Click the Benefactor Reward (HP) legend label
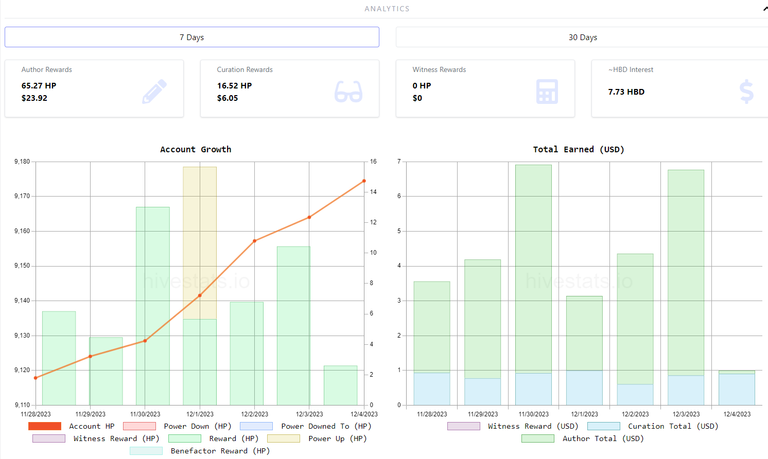Image resolution: width=768 pixels, height=459 pixels. tap(220, 451)
